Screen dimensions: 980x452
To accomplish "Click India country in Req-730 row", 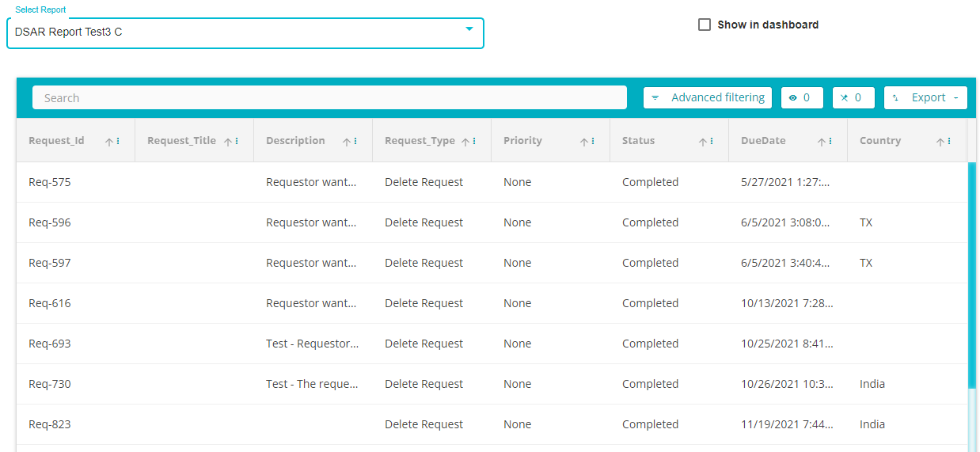I will point(872,384).
